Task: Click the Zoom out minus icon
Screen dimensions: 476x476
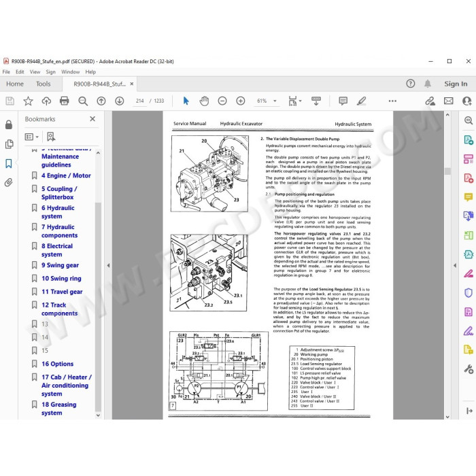Action: [x=222, y=101]
